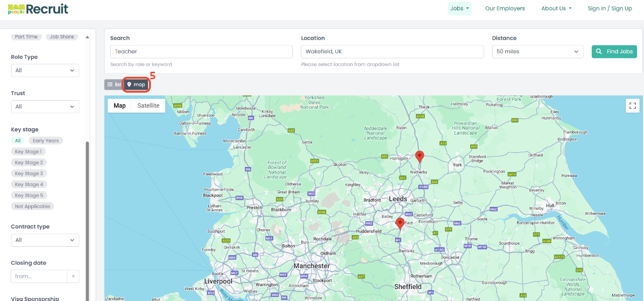Image resolution: width=644 pixels, height=301 pixels.
Task: Toggle fullscreen map view
Action: [x=633, y=106]
